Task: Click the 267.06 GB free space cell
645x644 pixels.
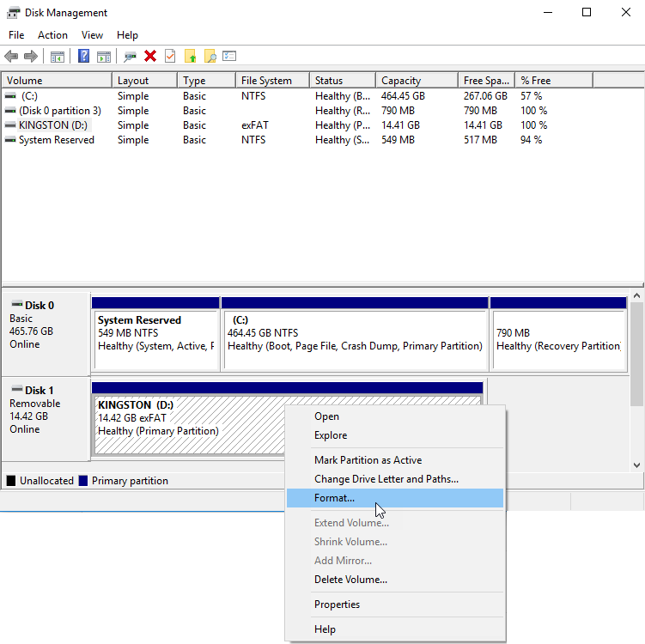Action: (485, 96)
